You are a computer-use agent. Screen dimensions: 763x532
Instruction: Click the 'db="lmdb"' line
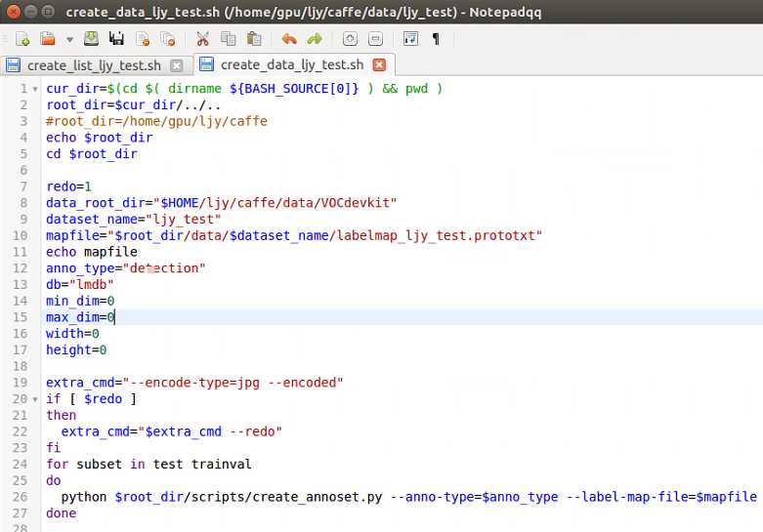(x=80, y=284)
